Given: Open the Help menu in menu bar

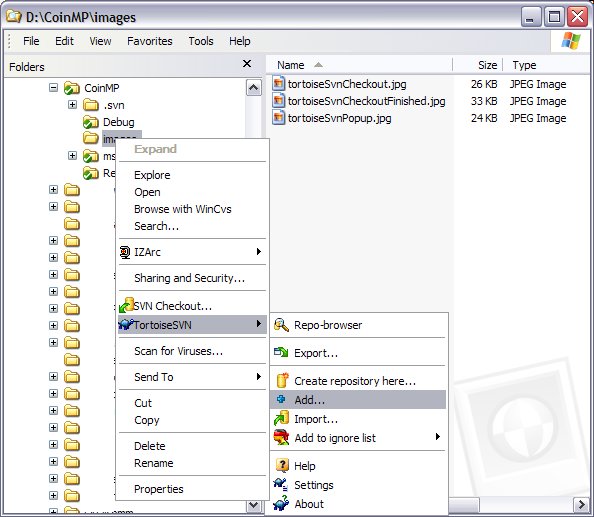Looking at the screenshot, I should pos(240,41).
